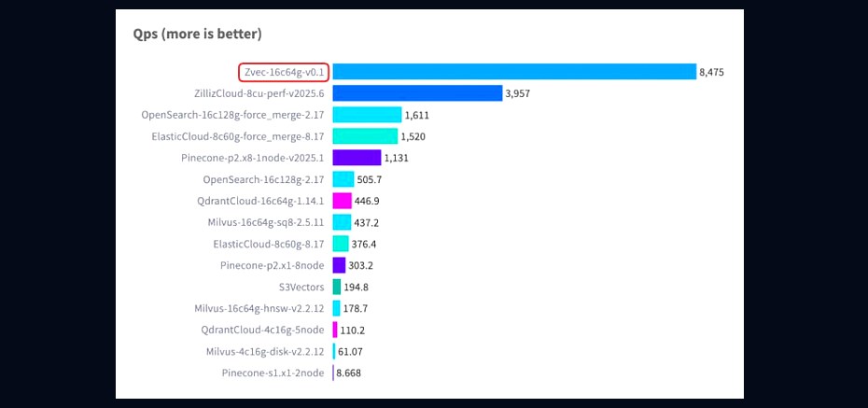Screen dimensions: 868x408
Task: Click the QdrantCloud-16c64g-1.14.1 label
Action: [x=260, y=201]
